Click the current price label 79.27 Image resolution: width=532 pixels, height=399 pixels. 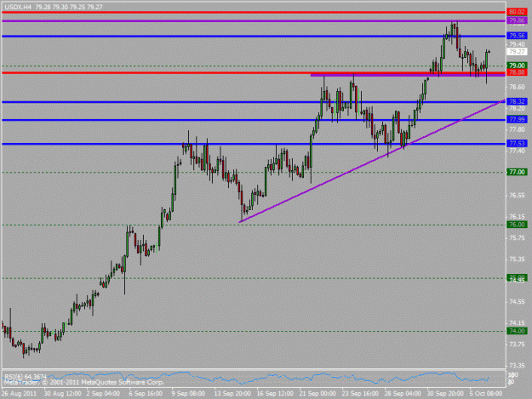point(517,52)
